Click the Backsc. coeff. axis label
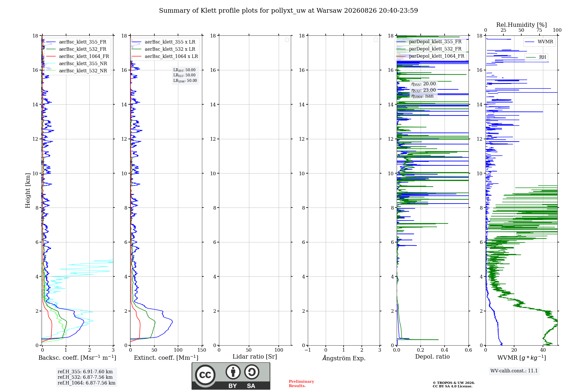This screenshot has height=392, width=577. (77, 358)
